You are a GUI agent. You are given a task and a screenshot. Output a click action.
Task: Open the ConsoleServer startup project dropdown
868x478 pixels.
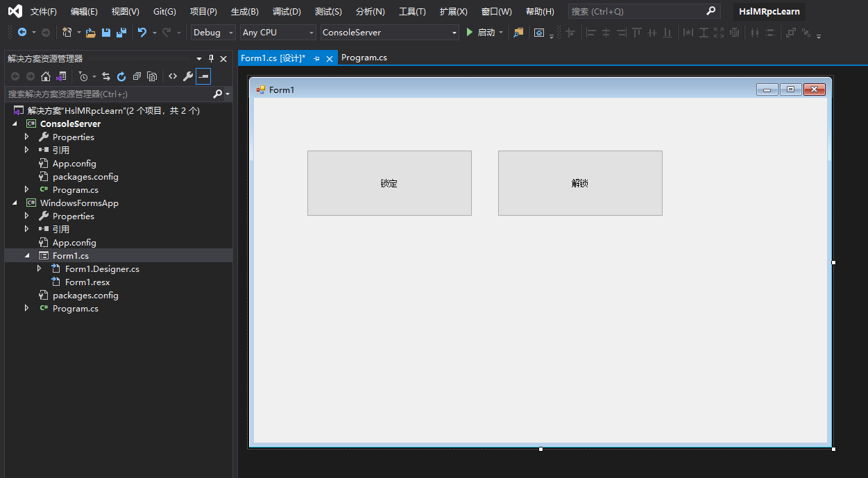coord(454,32)
